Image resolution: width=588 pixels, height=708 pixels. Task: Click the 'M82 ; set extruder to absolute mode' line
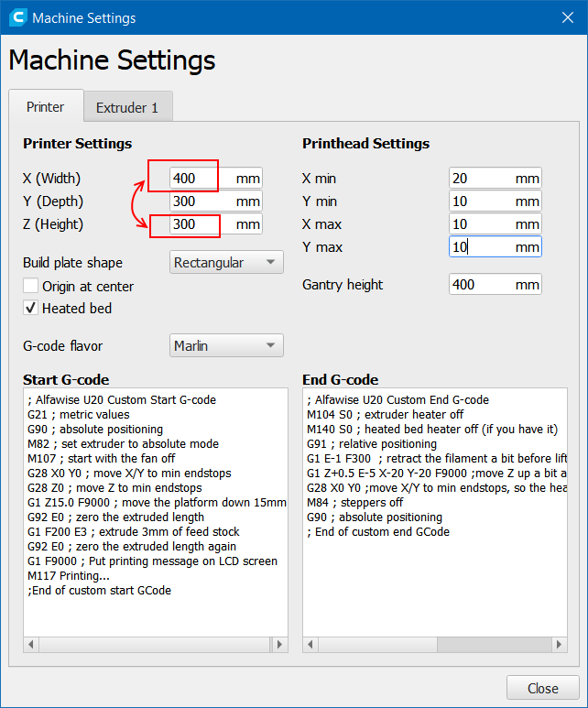click(x=124, y=444)
